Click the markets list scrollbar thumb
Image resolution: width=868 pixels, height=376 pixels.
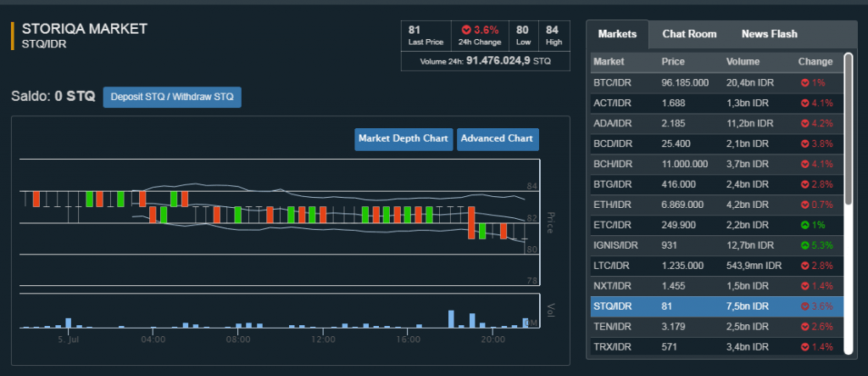[848, 128]
